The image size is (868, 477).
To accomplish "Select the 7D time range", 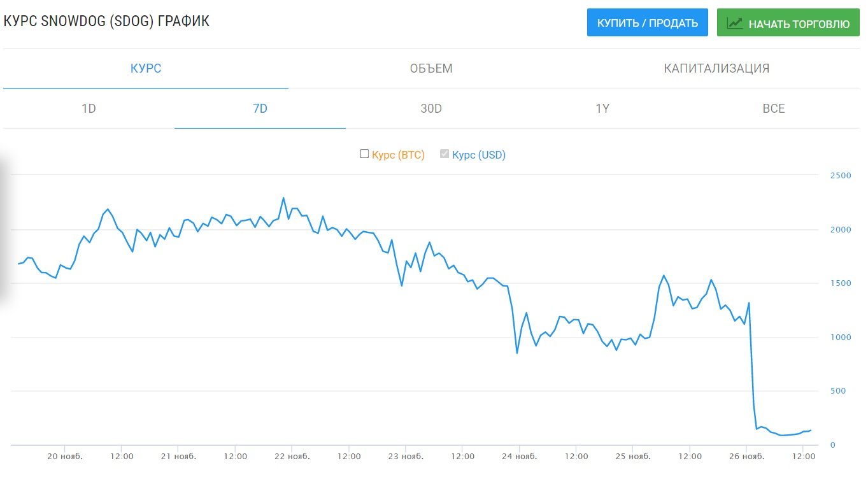I will pyautogui.click(x=260, y=108).
